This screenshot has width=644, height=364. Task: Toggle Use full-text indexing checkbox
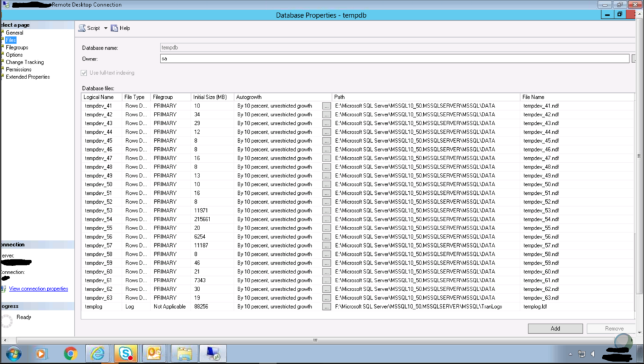[x=84, y=73]
